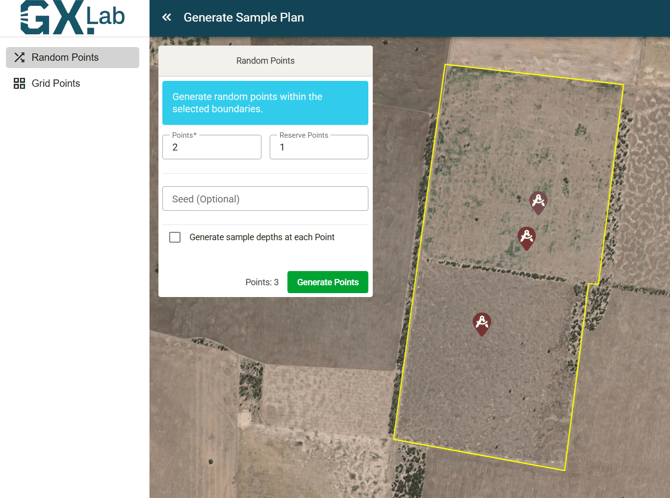670x498 pixels.
Task: Select the bottom sample point marker
Action: [x=482, y=322]
